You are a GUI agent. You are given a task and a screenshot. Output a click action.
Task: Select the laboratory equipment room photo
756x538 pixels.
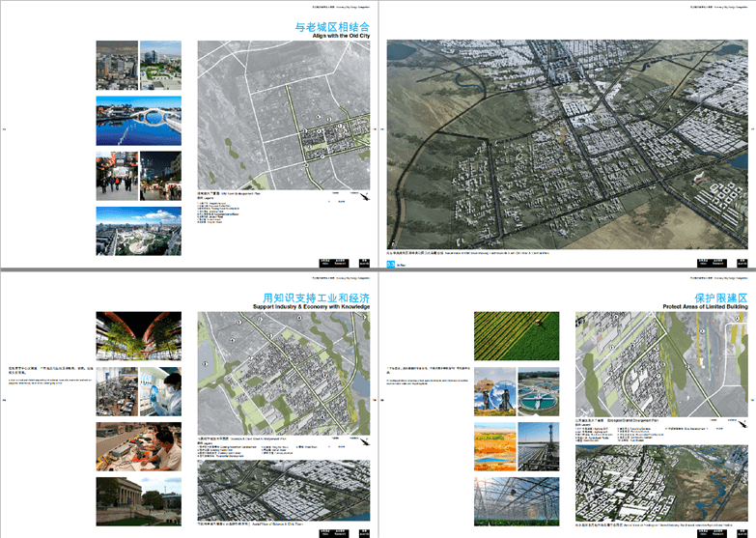pos(117,391)
